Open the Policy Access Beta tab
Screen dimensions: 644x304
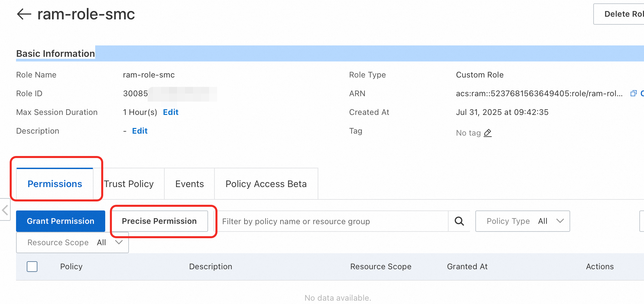266,184
